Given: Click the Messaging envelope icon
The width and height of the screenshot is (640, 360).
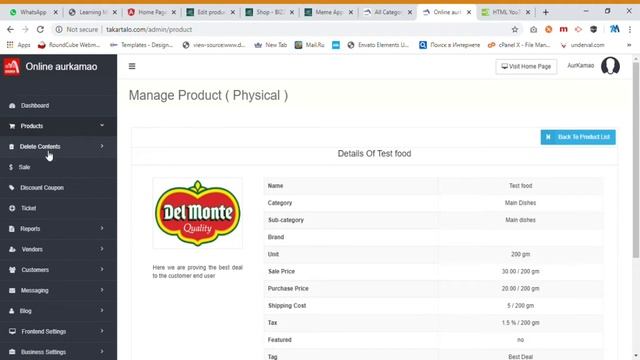Looking at the screenshot, I should click(x=12, y=291).
